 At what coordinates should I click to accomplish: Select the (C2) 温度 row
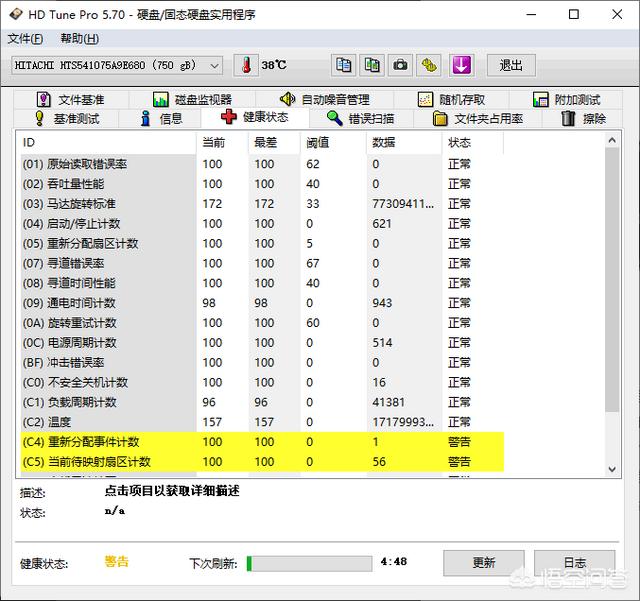click(x=262, y=422)
